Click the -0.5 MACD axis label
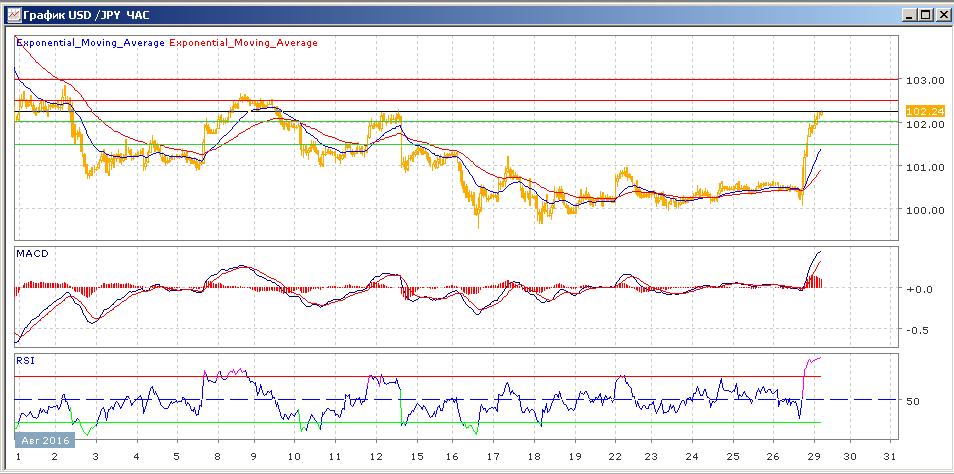The height and width of the screenshot is (474, 954). pos(915,330)
